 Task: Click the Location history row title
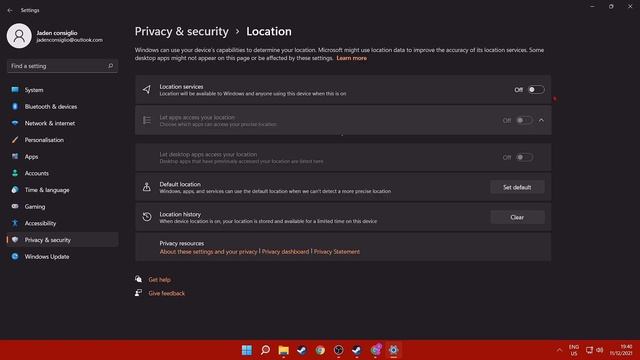click(x=180, y=214)
